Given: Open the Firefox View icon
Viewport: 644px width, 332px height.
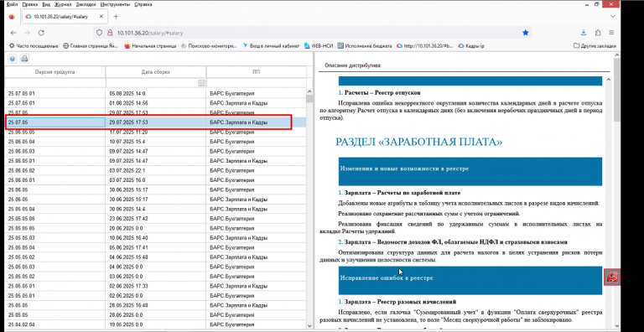Looking at the screenshot, I should [x=12, y=17].
